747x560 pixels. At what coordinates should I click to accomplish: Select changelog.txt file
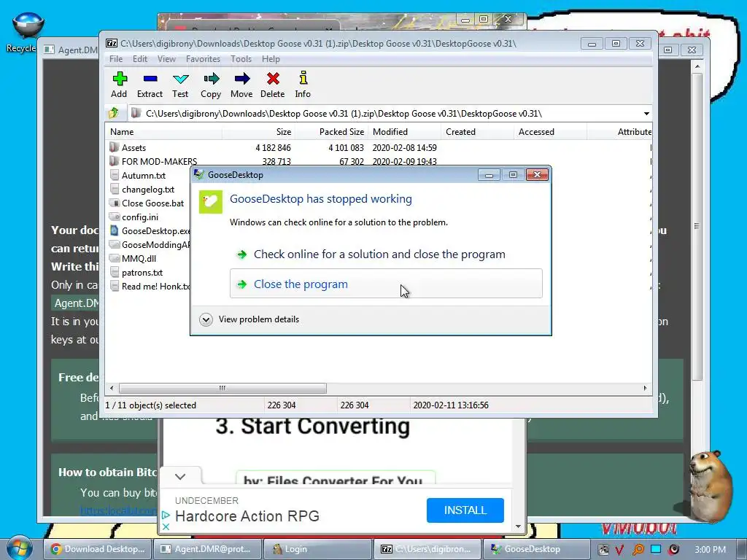142,189
